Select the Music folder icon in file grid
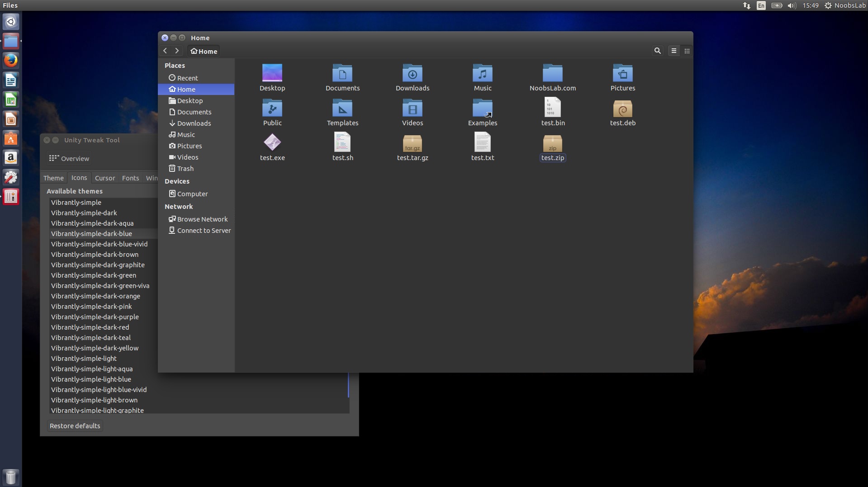 pyautogui.click(x=483, y=73)
